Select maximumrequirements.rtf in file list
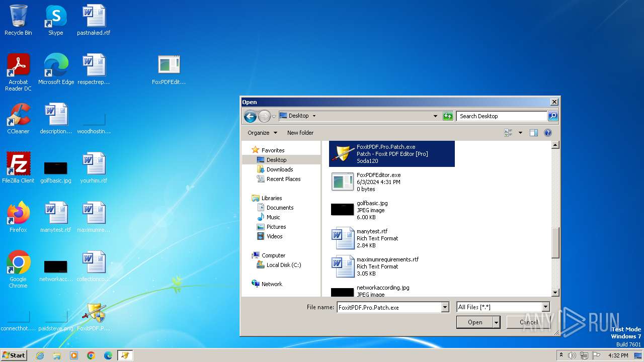This screenshot has height=362, width=644. (392, 266)
